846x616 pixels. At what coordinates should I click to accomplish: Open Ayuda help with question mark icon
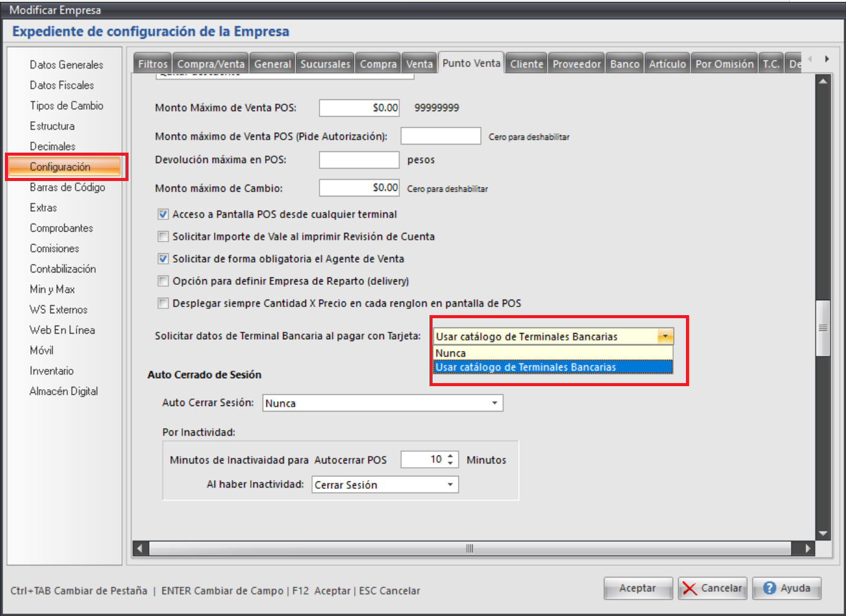[786, 588]
